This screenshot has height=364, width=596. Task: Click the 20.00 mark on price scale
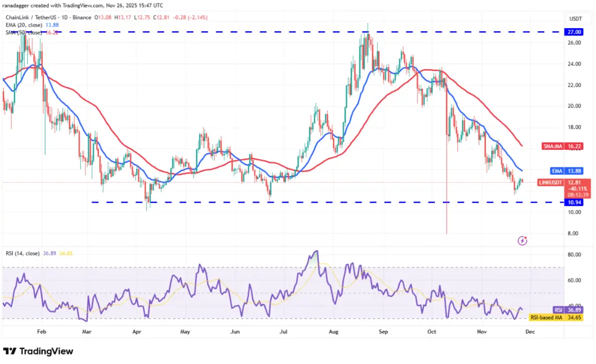(574, 106)
